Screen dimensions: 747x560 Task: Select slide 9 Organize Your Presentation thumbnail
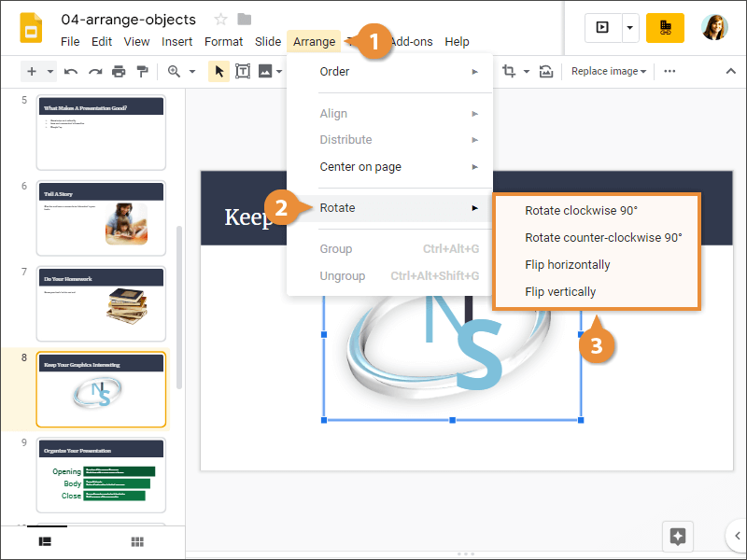click(x=101, y=475)
